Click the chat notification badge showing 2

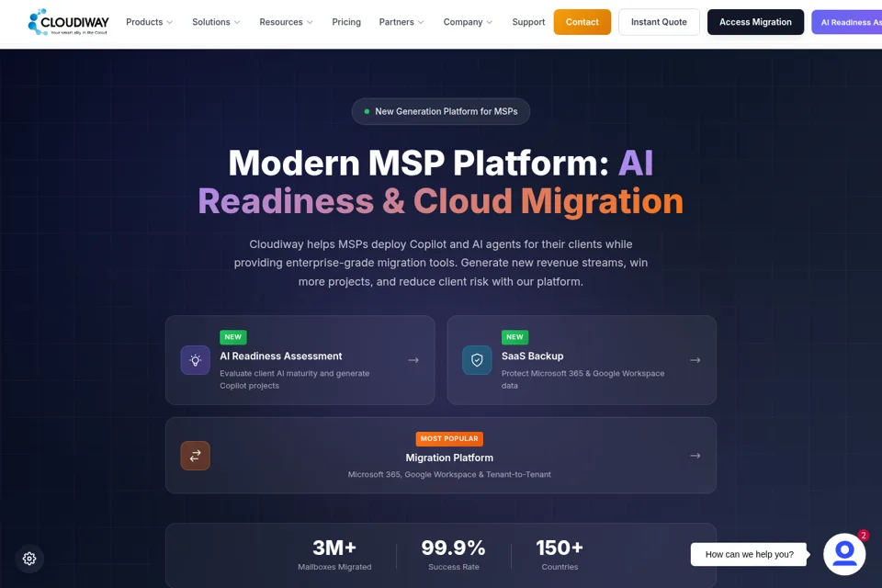pyautogui.click(x=864, y=535)
